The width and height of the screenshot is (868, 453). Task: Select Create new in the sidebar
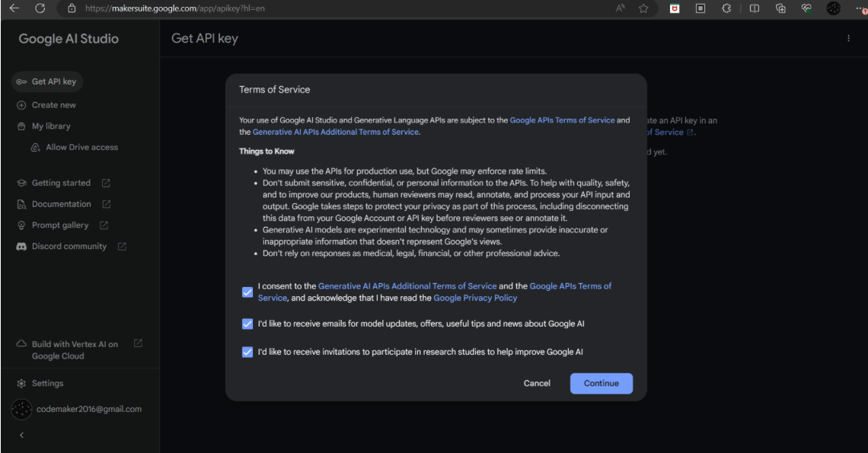46,105
